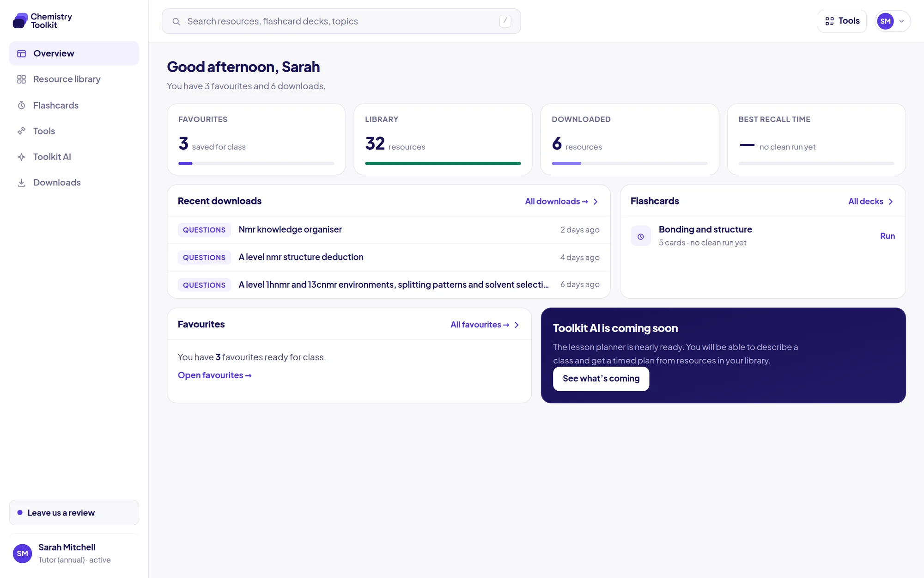924x578 pixels.
Task: Click the Resource library grid icon
Action: click(x=21, y=80)
